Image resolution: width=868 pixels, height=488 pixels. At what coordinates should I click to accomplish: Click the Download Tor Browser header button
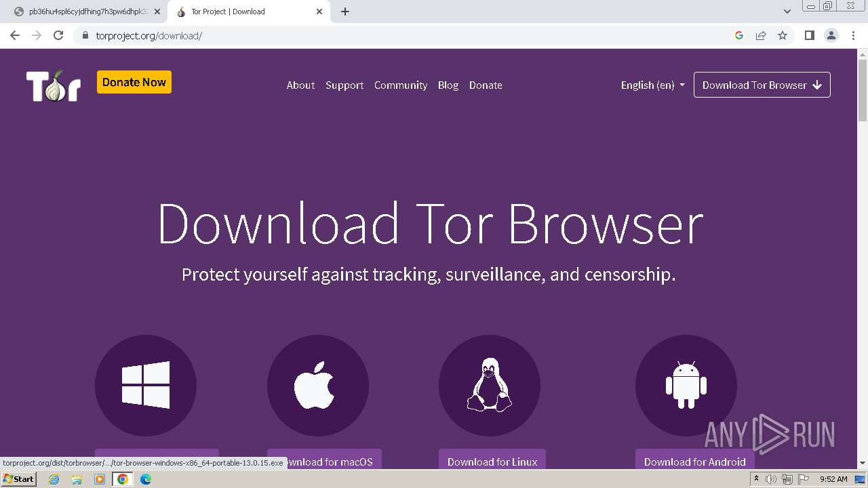point(762,85)
